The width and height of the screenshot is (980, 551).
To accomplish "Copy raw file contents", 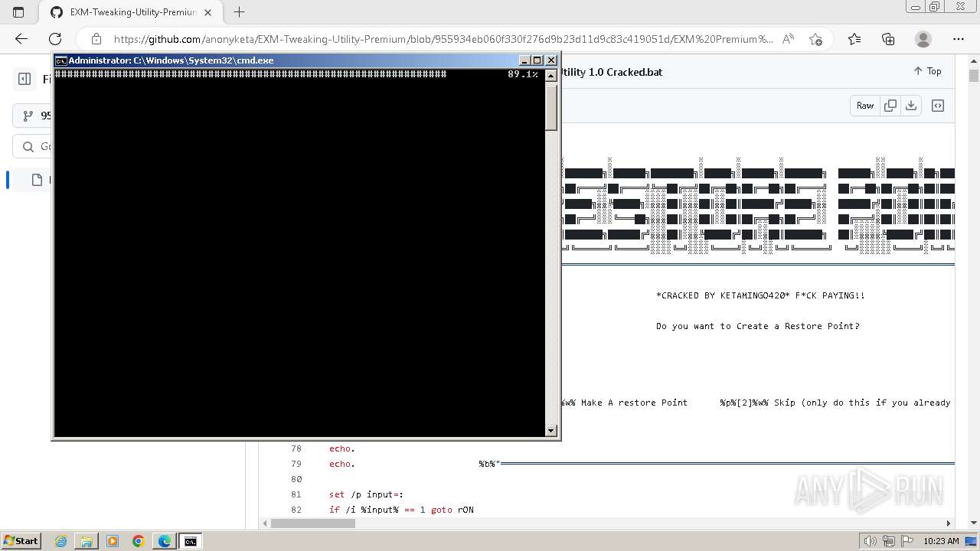I will [890, 106].
